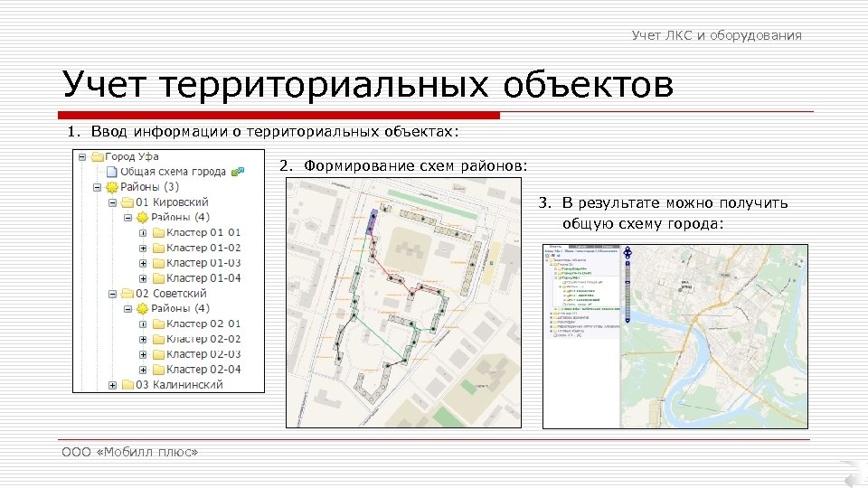Select the Кластер 01-02 label
The height and width of the screenshot is (488, 868).
pyautogui.click(x=203, y=248)
